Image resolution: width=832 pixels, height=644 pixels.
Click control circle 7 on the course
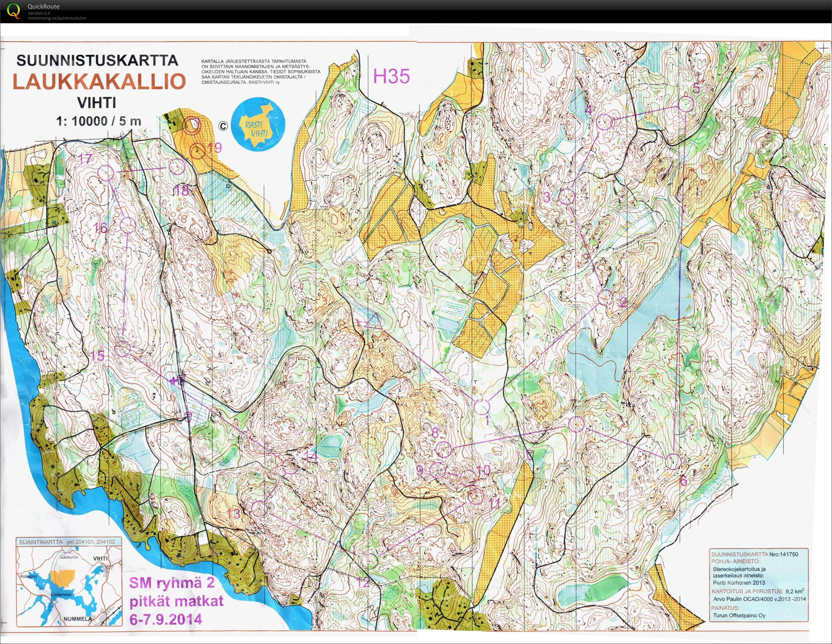click(576, 424)
